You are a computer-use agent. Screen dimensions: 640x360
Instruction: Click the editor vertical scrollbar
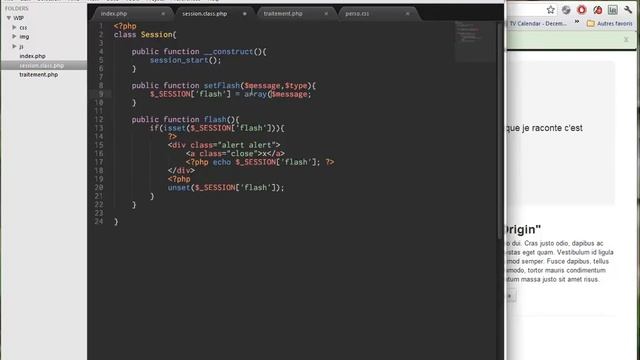click(x=500, y=131)
